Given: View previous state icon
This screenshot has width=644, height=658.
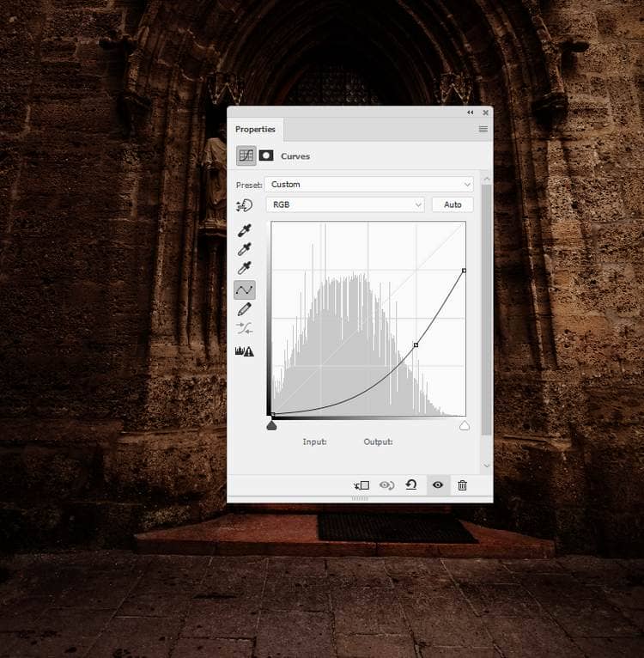Looking at the screenshot, I should [386, 485].
